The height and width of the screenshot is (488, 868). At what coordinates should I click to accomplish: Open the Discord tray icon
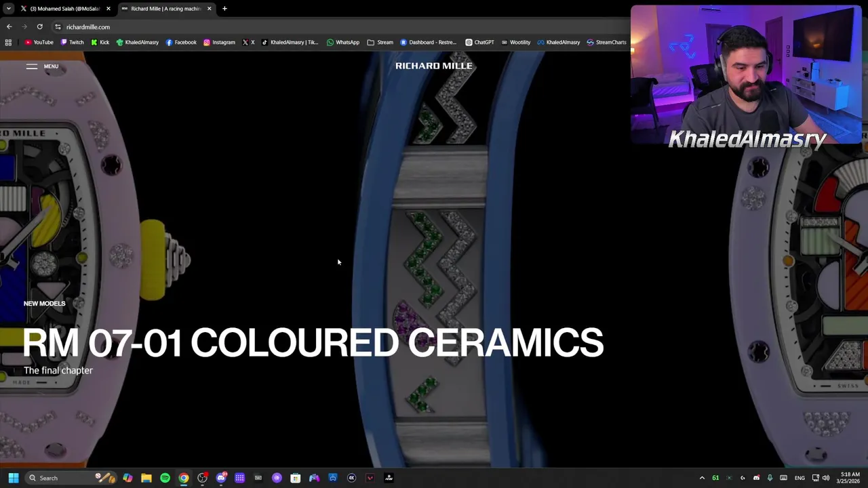pyautogui.click(x=756, y=478)
